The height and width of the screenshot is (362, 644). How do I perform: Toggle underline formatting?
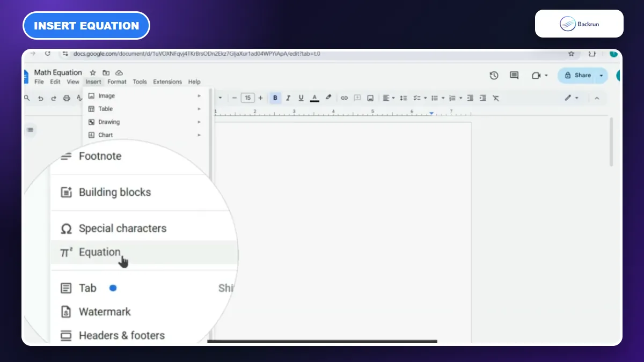coord(301,98)
